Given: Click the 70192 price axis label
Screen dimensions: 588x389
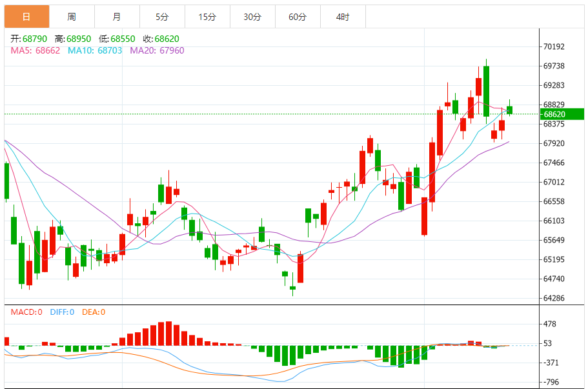Looking at the screenshot, I should (554, 47).
